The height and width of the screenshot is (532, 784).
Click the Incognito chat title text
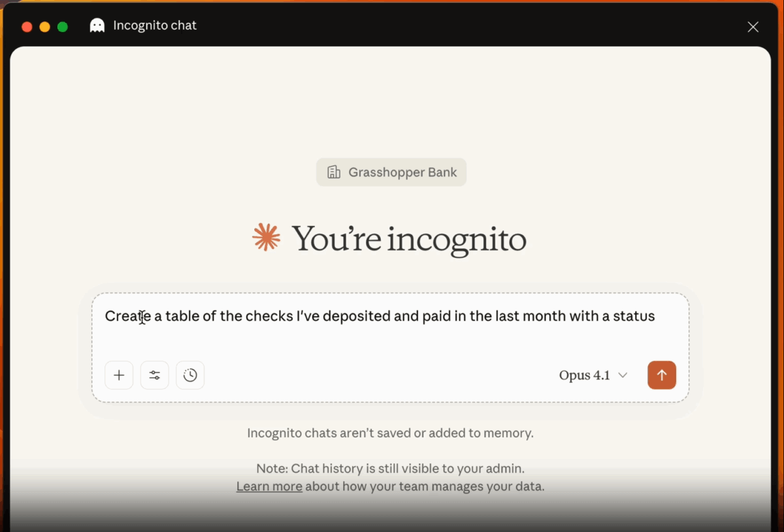click(x=155, y=25)
